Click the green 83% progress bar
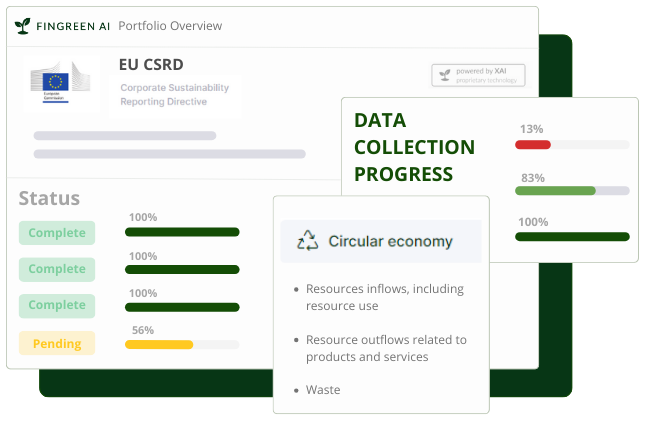Screen dimensions: 647x421 [x=555, y=190]
